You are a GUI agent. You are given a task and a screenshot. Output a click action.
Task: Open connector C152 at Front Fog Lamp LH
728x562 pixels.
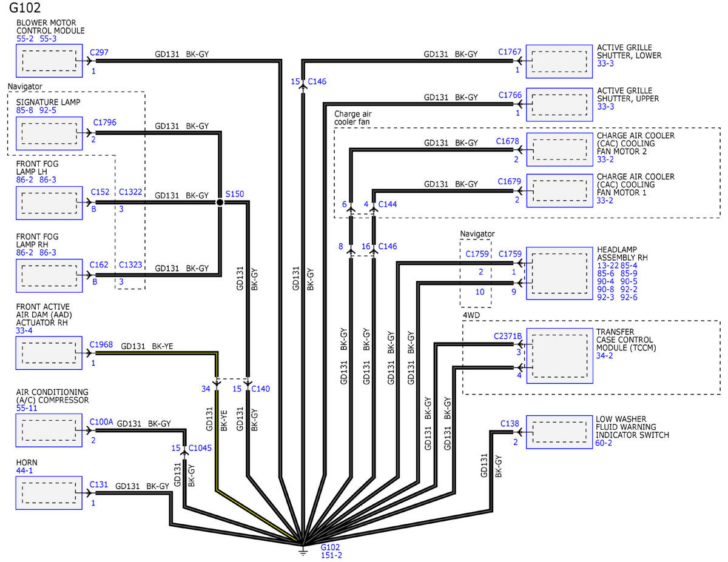tap(99, 192)
